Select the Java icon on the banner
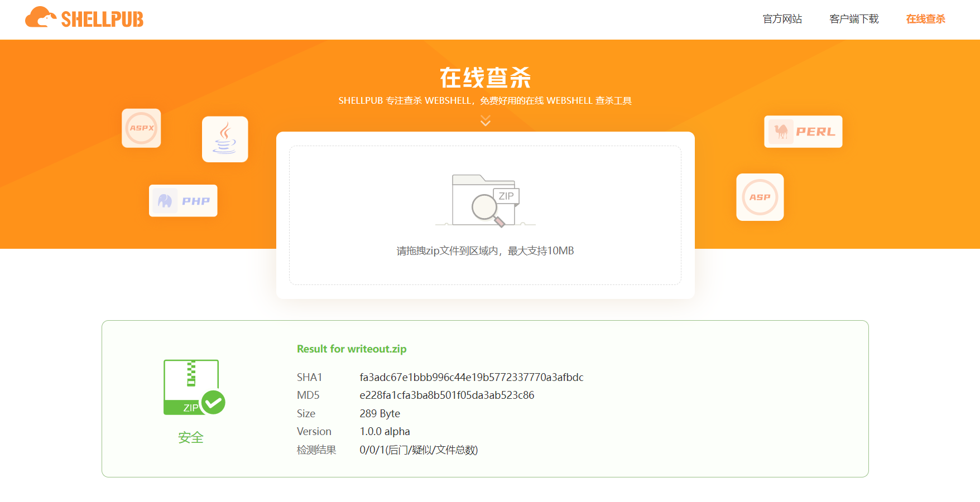 [225, 139]
